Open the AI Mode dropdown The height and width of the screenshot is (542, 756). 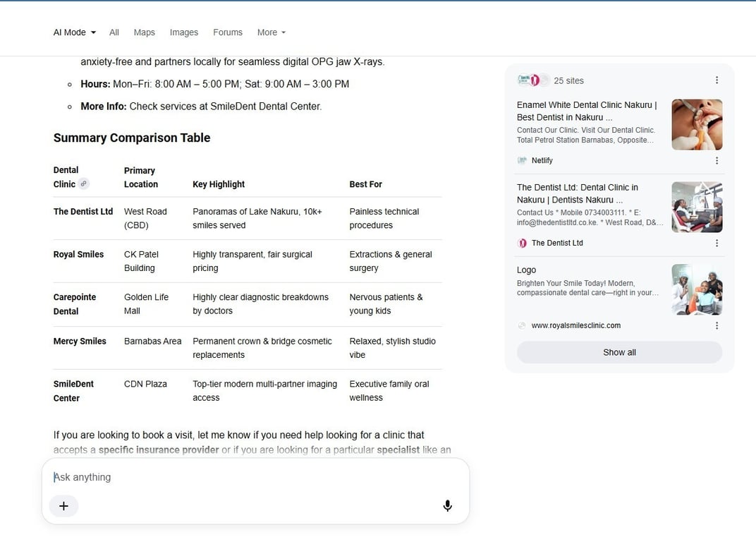tap(75, 32)
